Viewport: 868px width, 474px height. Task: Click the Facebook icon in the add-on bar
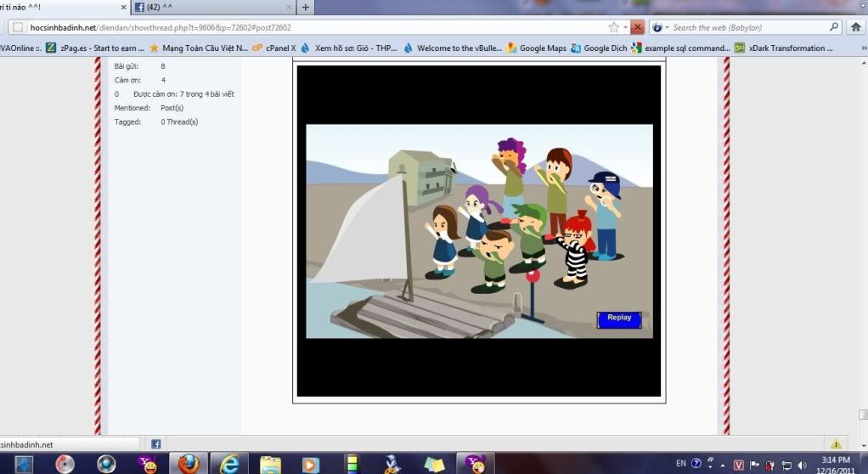click(x=156, y=443)
